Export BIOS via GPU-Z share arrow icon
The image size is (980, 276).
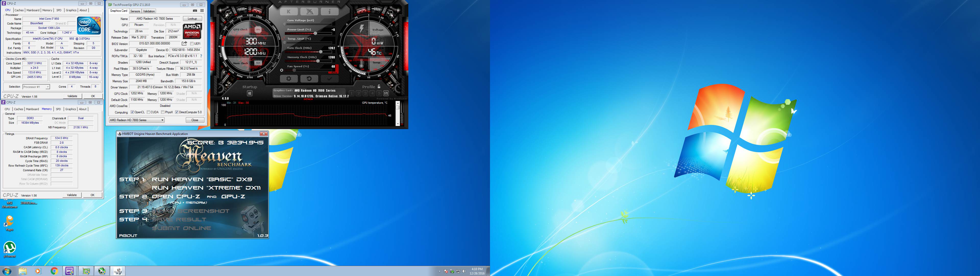tap(185, 43)
